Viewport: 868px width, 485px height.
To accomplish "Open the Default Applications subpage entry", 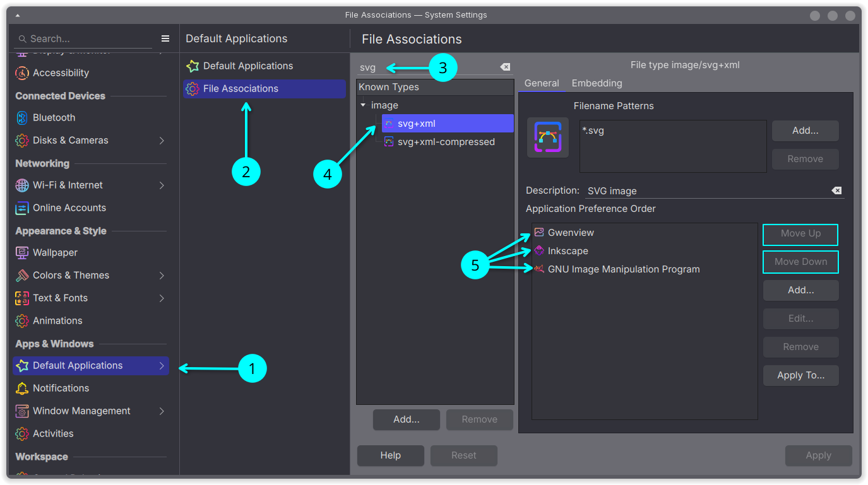I will [x=265, y=66].
